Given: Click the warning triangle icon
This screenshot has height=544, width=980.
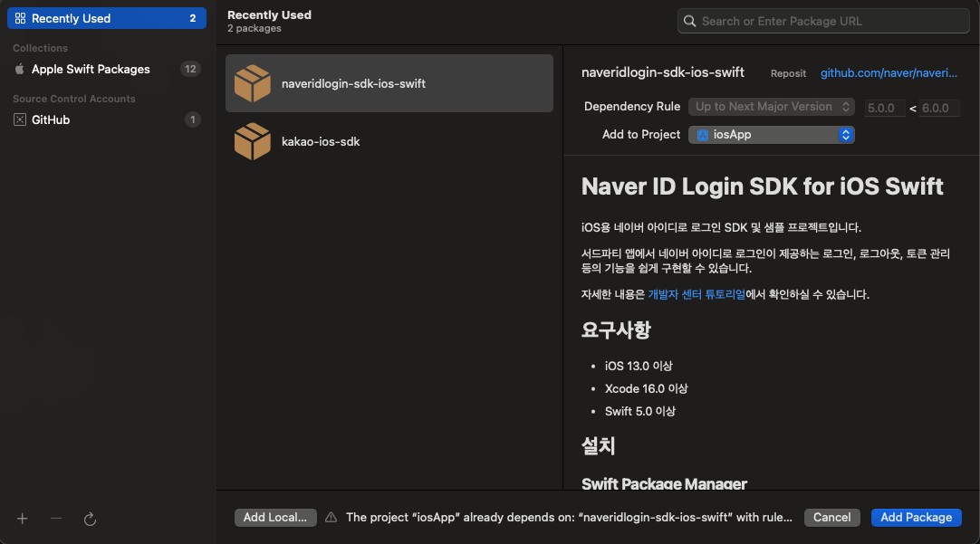Looking at the screenshot, I should [331, 518].
